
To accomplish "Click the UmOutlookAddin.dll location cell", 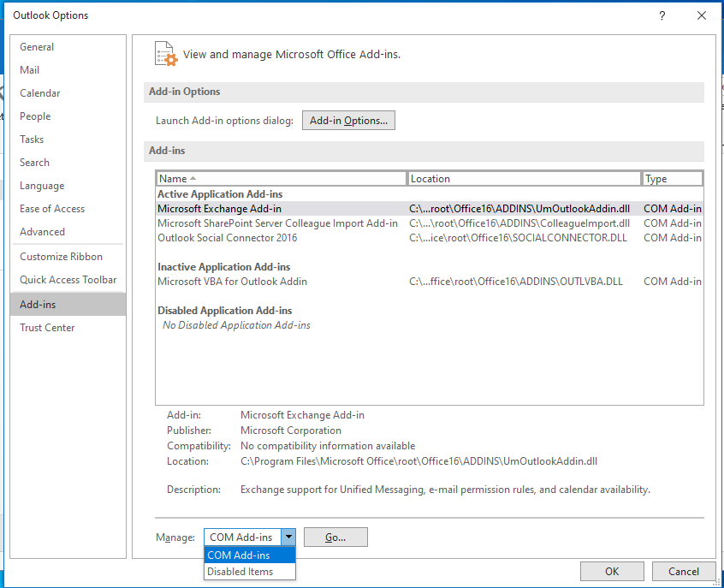I will pos(519,209).
